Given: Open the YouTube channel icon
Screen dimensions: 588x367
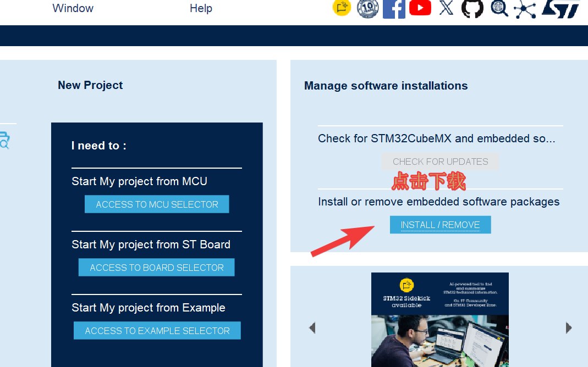Looking at the screenshot, I should pyautogui.click(x=420, y=8).
